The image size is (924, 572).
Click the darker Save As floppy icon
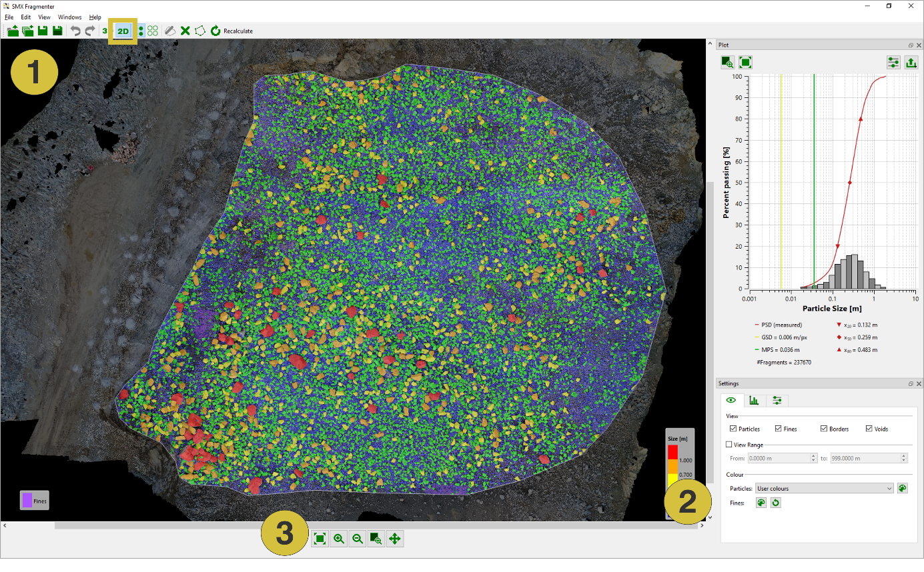(57, 31)
